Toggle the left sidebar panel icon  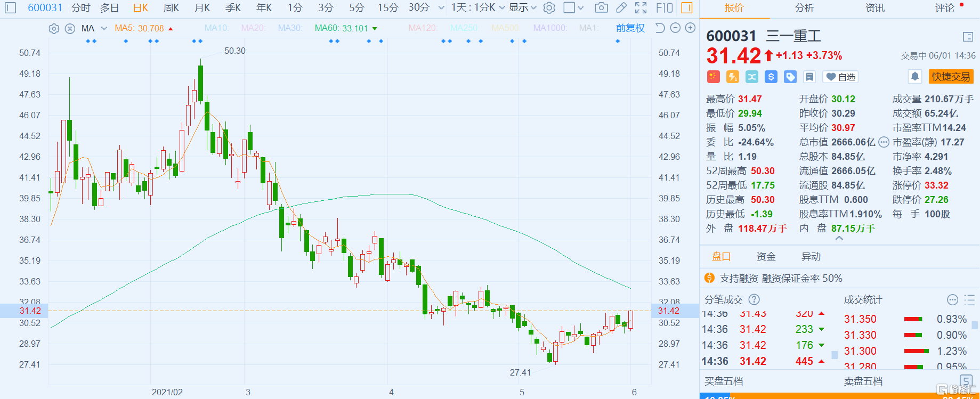[x=11, y=7]
